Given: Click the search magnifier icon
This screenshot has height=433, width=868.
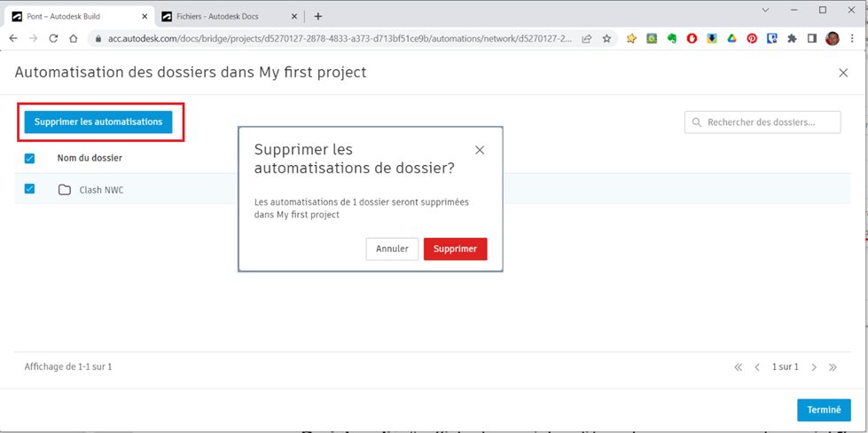Looking at the screenshot, I should tap(698, 122).
